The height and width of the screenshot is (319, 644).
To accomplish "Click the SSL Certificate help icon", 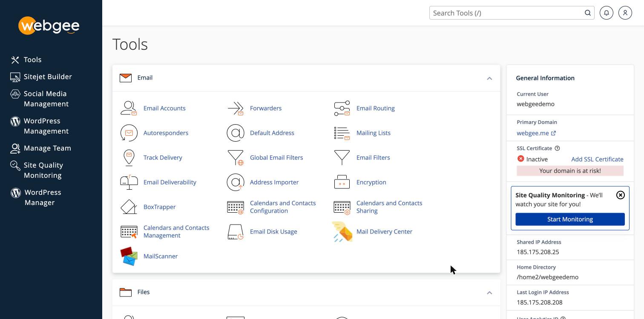I will pos(557,148).
